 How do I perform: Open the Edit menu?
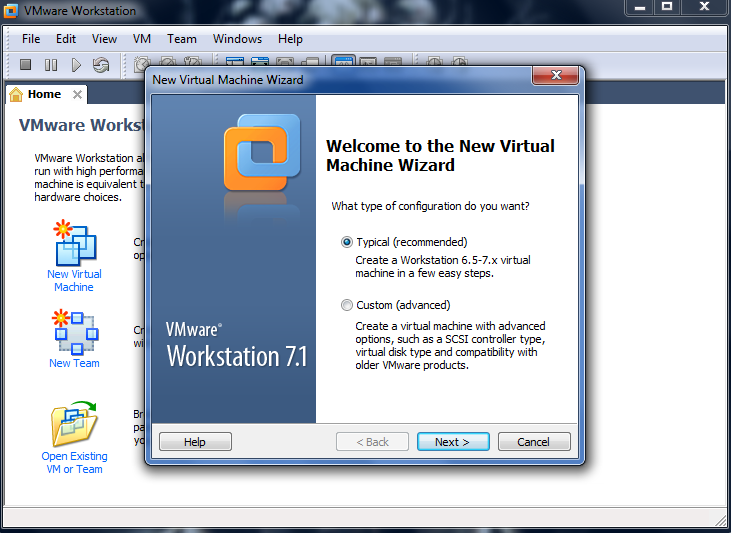(66, 39)
